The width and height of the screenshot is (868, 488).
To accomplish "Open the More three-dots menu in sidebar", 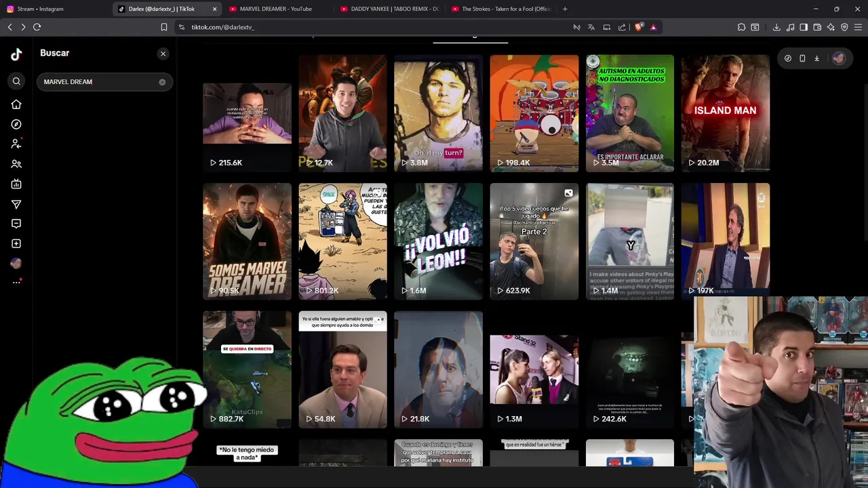I will (16, 282).
